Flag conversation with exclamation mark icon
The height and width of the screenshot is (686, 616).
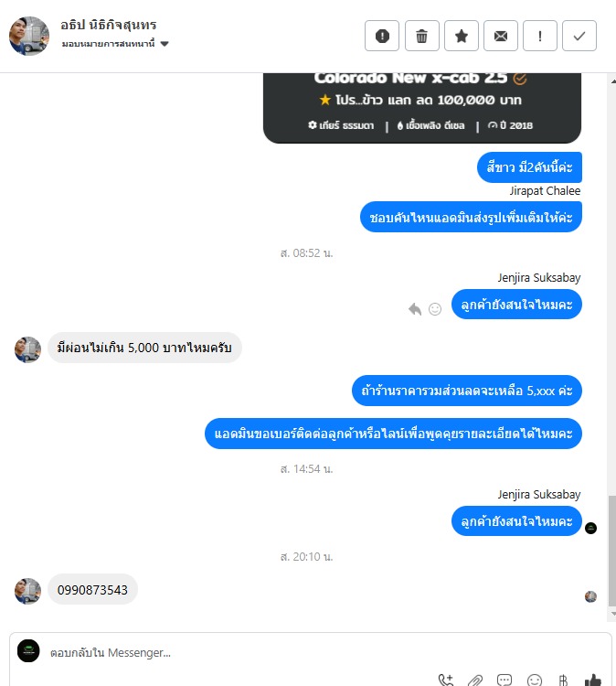540,36
